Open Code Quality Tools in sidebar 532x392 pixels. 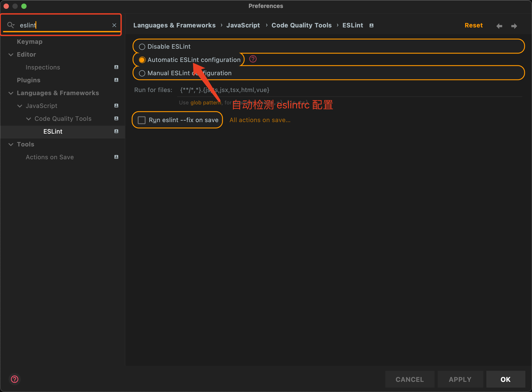63,119
